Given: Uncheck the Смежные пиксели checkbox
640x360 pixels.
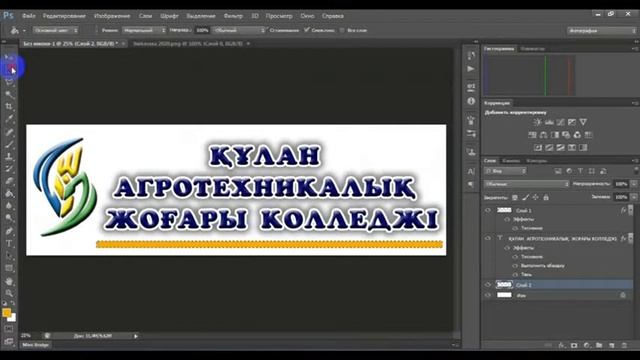Looking at the screenshot, I should [x=307, y=30].
